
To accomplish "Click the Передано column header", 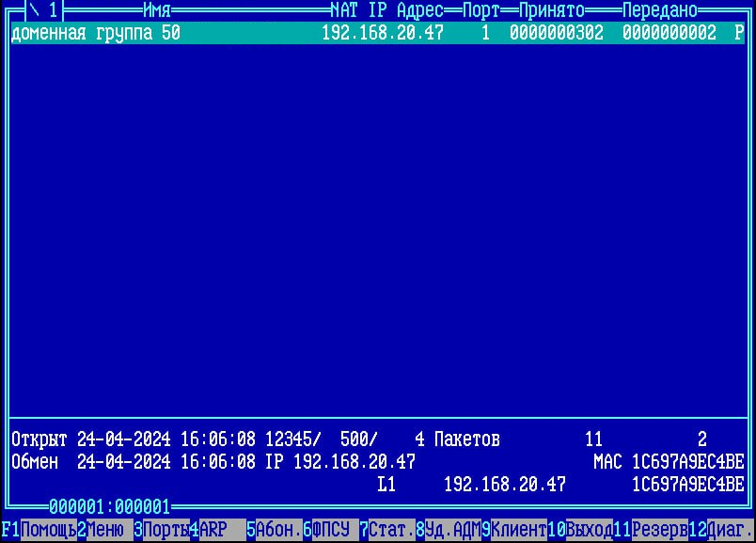I will tap(659, 10).
